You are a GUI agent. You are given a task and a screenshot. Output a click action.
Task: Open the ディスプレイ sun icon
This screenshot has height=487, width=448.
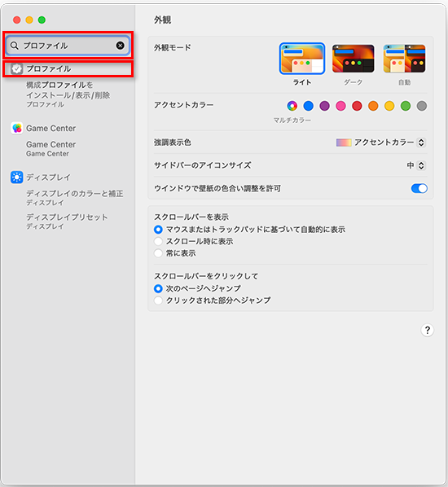[x=17, y=177]
